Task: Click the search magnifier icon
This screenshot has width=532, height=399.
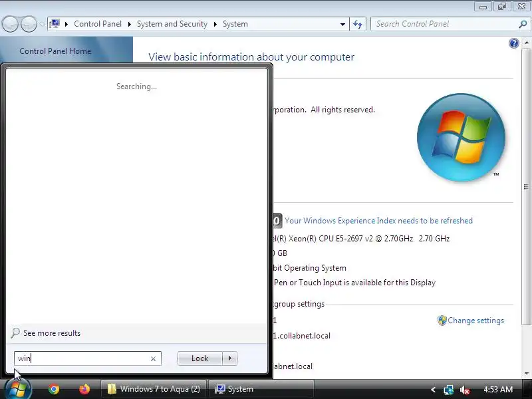Action: pos(523,24)
